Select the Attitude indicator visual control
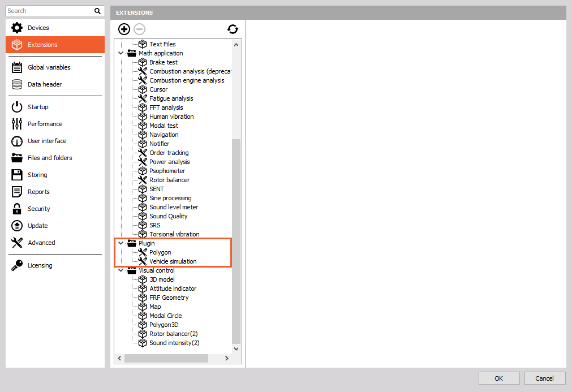Image resolution: width=572 pixels, height=392 pixels. click(x=173, y=288)
